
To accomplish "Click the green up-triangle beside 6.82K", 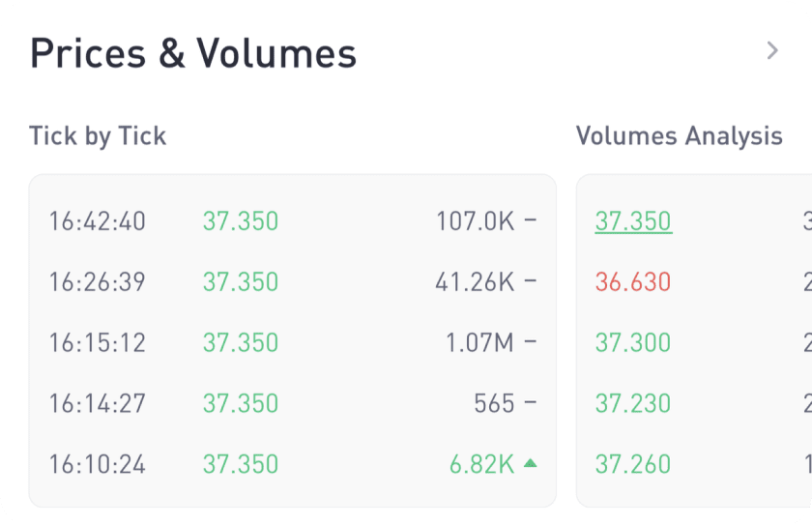I will coord(530,463).
